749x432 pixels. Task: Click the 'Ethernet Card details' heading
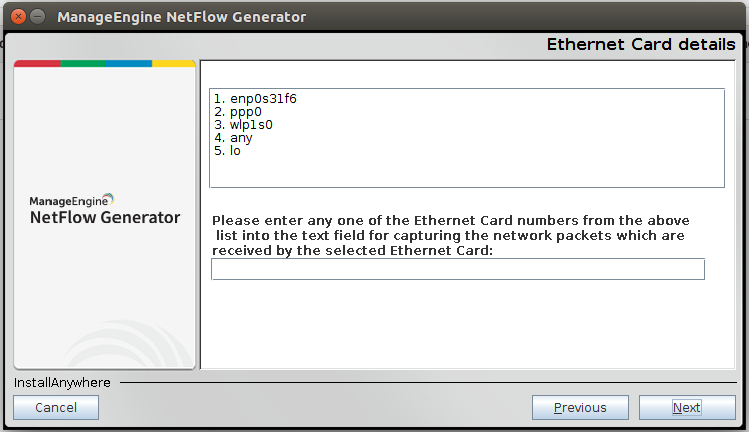coord(640,45)
